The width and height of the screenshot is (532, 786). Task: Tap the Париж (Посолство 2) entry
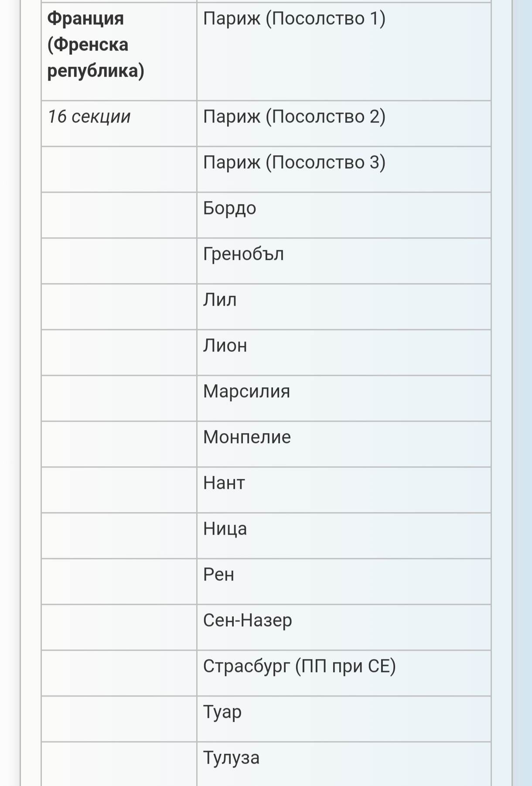point(344,123)
